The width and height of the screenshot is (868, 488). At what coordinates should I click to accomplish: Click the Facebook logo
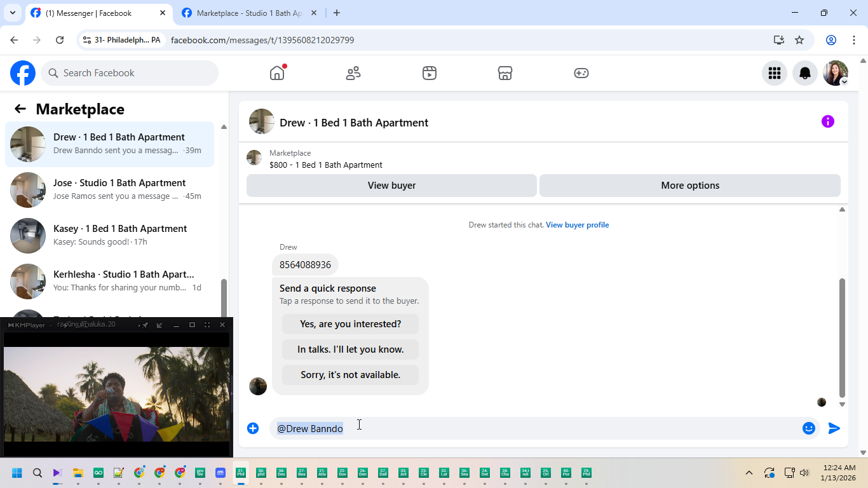pos(23,73)
